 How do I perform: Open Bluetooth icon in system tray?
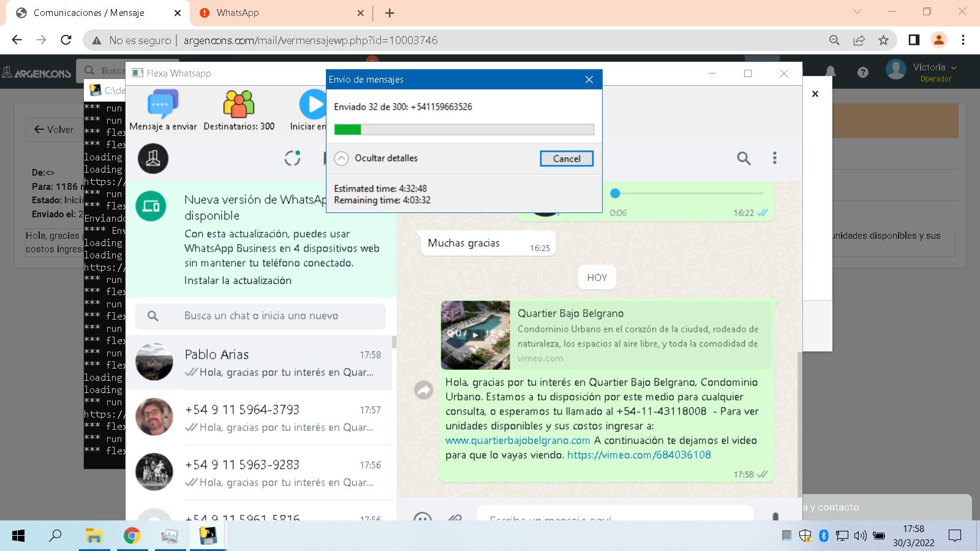pyautogui.click(x=824, y=536)
